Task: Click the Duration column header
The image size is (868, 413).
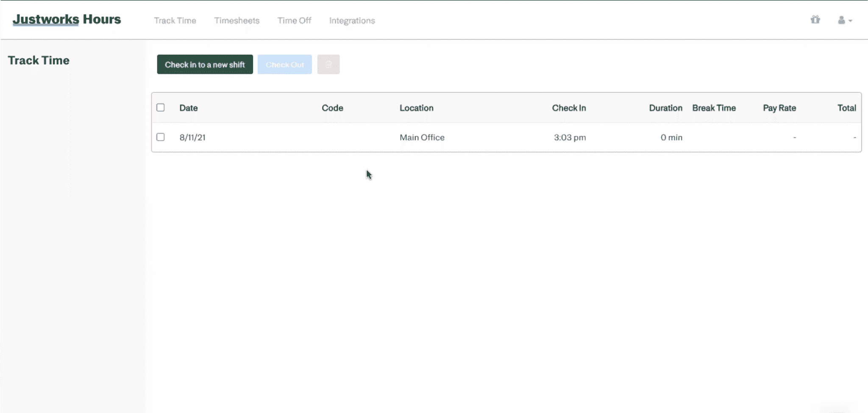Action: tap(665, 108)
